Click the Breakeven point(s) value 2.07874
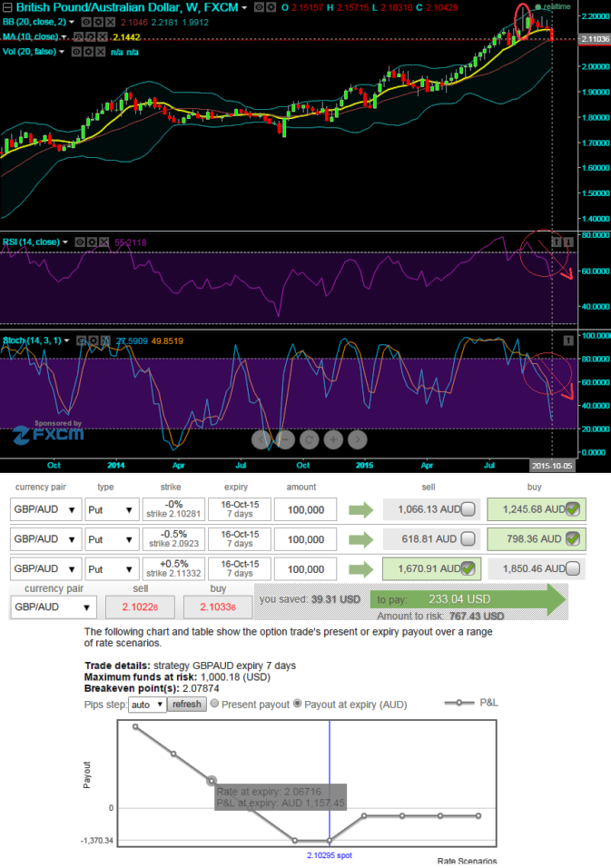Image resolution: width=611 pixels, height=868 pixels. [x=201, y=688]
